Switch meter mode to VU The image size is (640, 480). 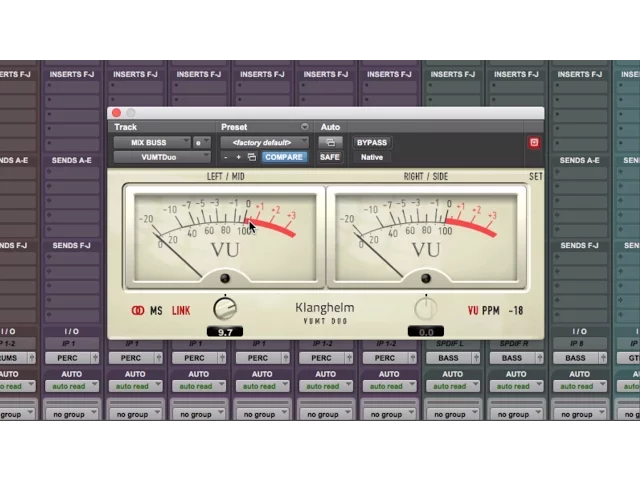(x=473, y=311)
